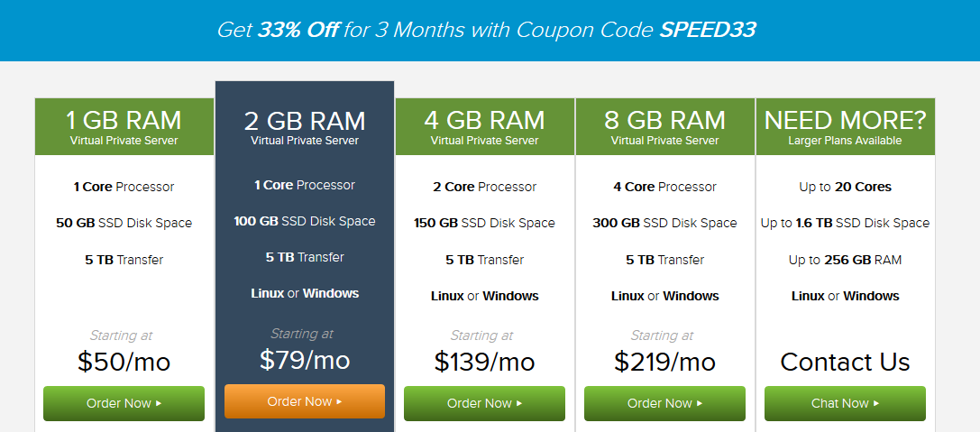This screenshot has height=432, width=980.
Task: Click the 8 GB RAM heading
Action: 664,120
